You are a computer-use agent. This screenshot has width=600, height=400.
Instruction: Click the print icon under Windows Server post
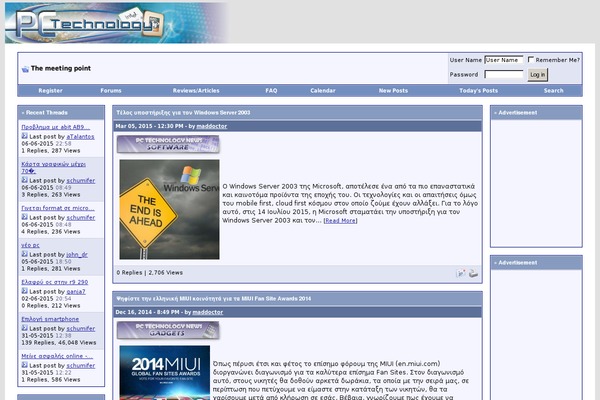(473, 273)
